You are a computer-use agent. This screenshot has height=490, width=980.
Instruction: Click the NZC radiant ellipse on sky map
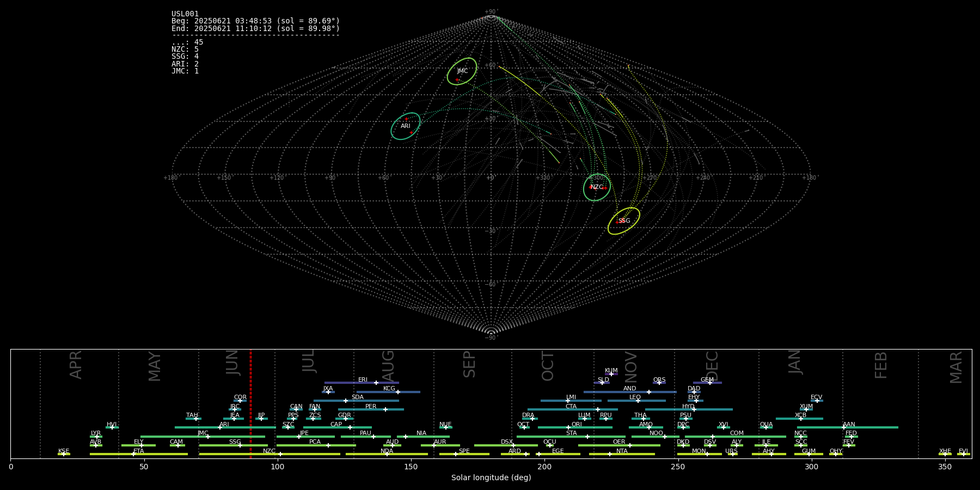[x=597, y=187]
